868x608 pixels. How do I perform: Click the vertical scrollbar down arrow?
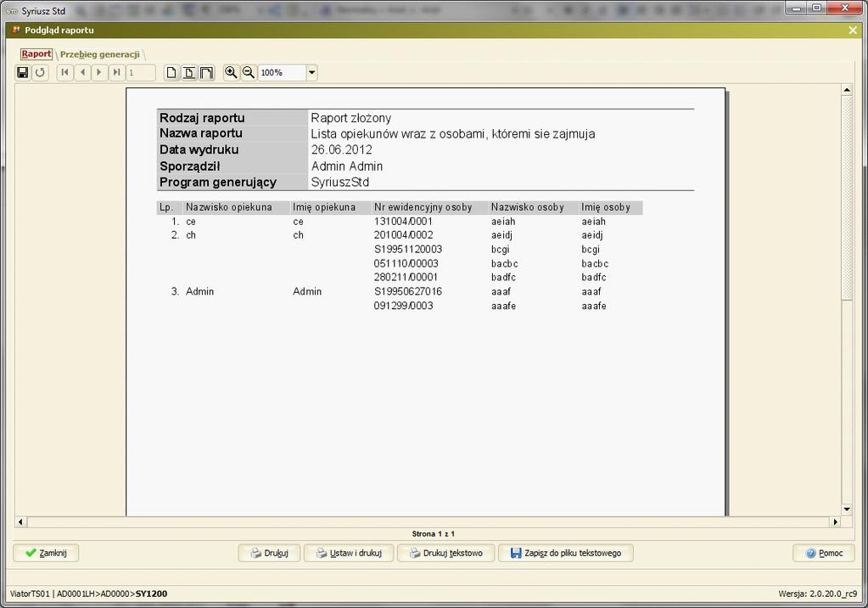(847, 509)
